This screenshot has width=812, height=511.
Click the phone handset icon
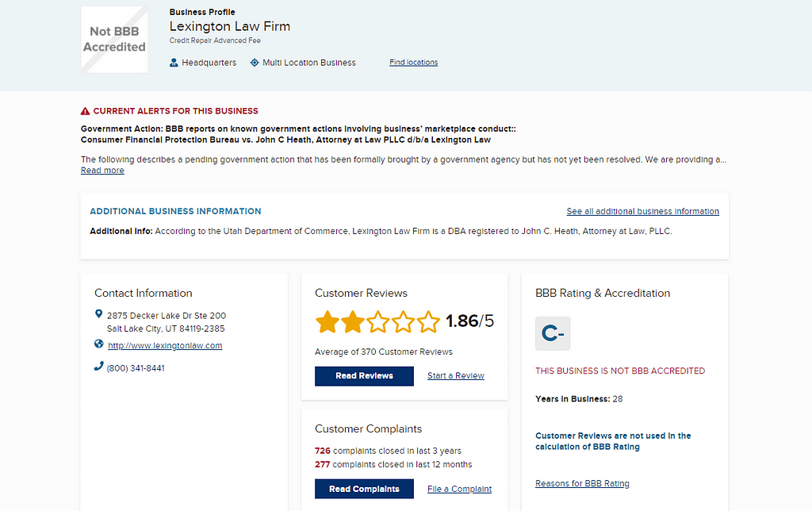coord(98,367)
